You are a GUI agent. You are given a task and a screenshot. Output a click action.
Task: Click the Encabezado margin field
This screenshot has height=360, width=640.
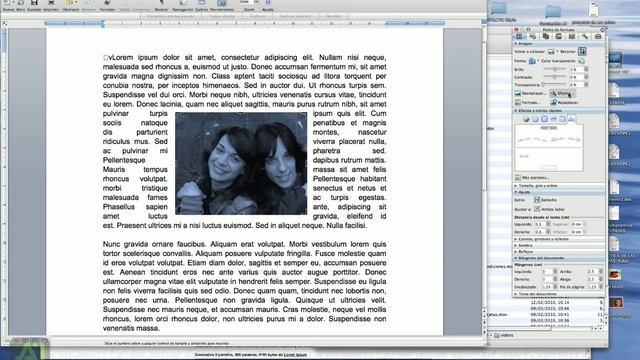(547, 287)
